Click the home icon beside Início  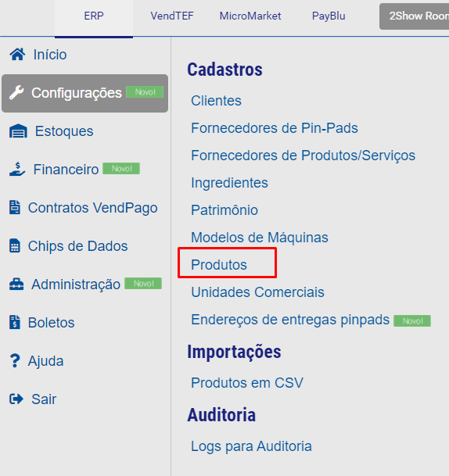point(17,55)
